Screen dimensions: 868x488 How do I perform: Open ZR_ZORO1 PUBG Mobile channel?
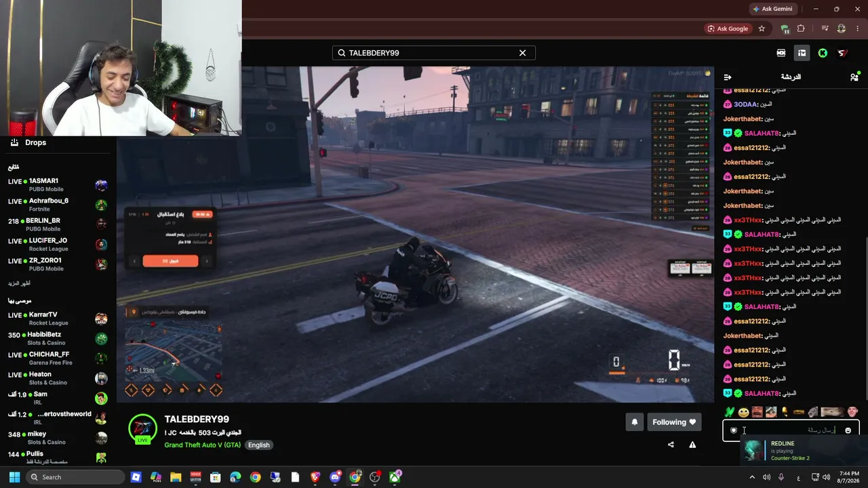(x=58, y=264)
